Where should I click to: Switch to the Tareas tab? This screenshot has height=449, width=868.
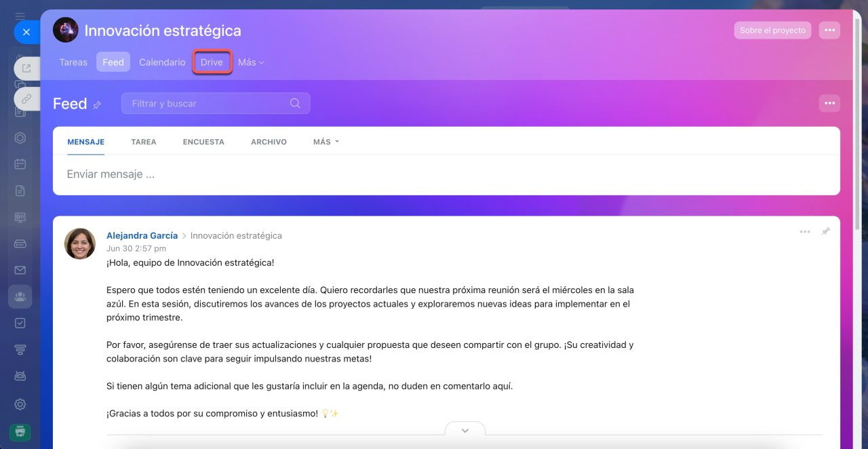[73, 62]
